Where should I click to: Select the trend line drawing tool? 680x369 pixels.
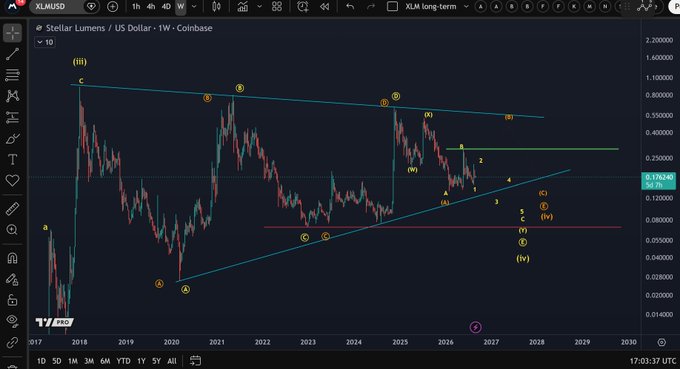pyautogui.click(x=13, y=54)
